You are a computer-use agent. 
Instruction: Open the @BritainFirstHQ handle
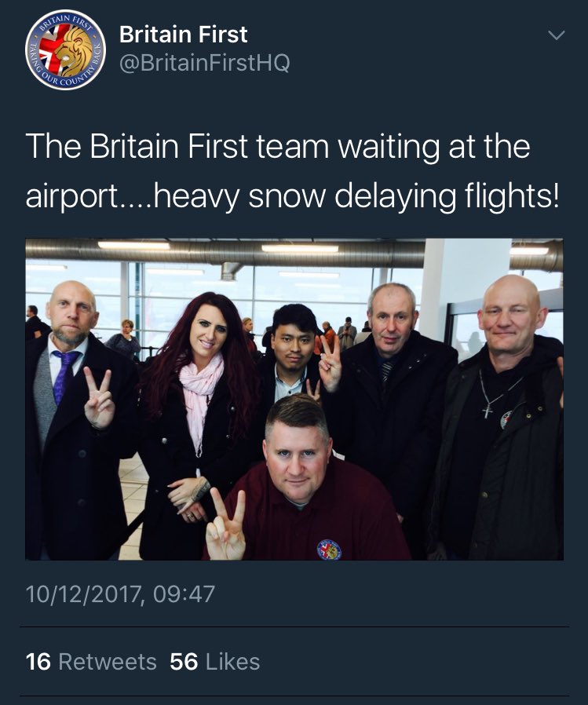click(x=205, y=63)
